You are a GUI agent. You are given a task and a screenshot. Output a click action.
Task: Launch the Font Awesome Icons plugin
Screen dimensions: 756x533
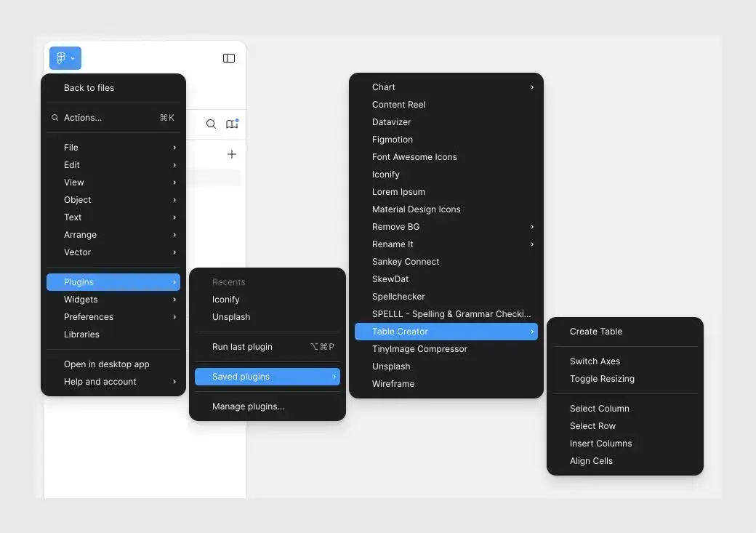(414, 157)
